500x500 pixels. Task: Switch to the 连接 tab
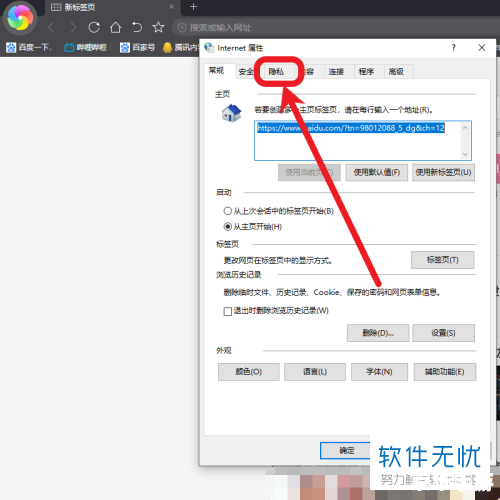pos(336,71)
